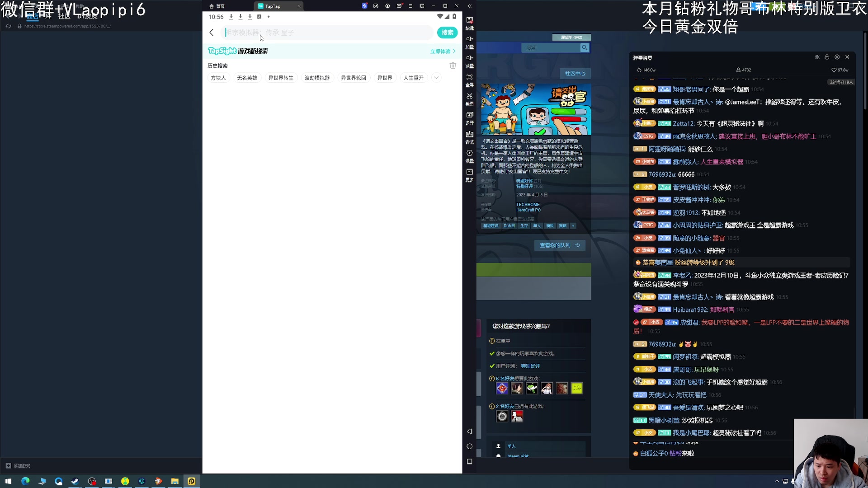Open the danmaku panel settings icon
The image size is (868, 488).
(837, 57)
